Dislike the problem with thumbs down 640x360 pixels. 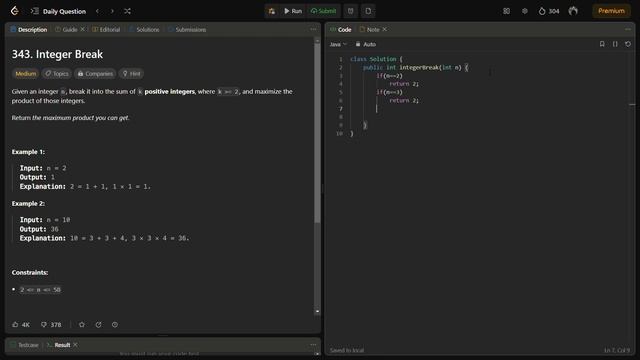coord(51,324)
